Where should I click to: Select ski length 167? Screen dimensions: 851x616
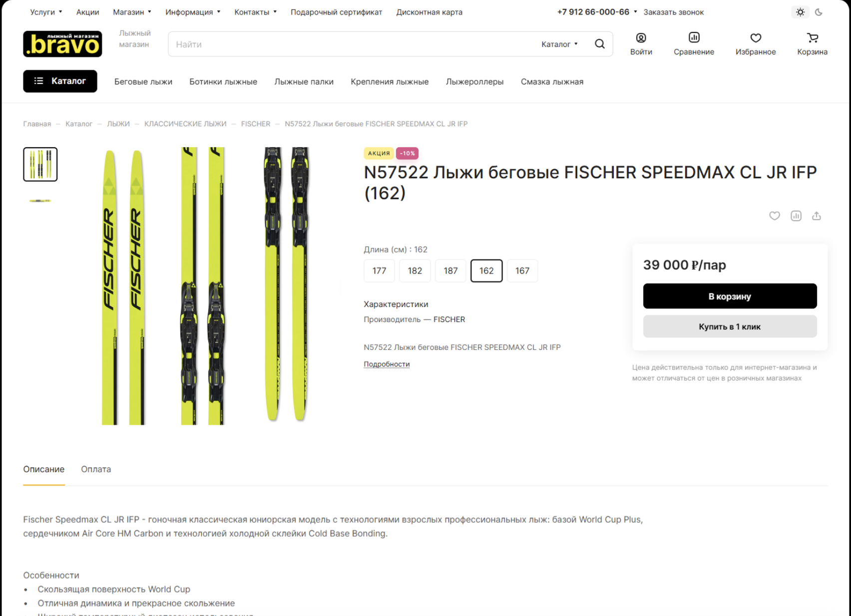(522, 271)
